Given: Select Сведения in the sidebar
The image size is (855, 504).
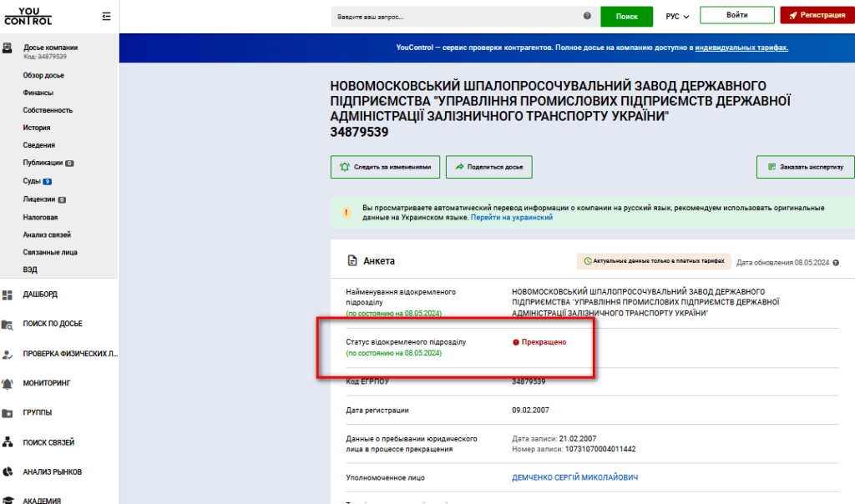Looking at the screenshot, I should click(x=38, y=145).
